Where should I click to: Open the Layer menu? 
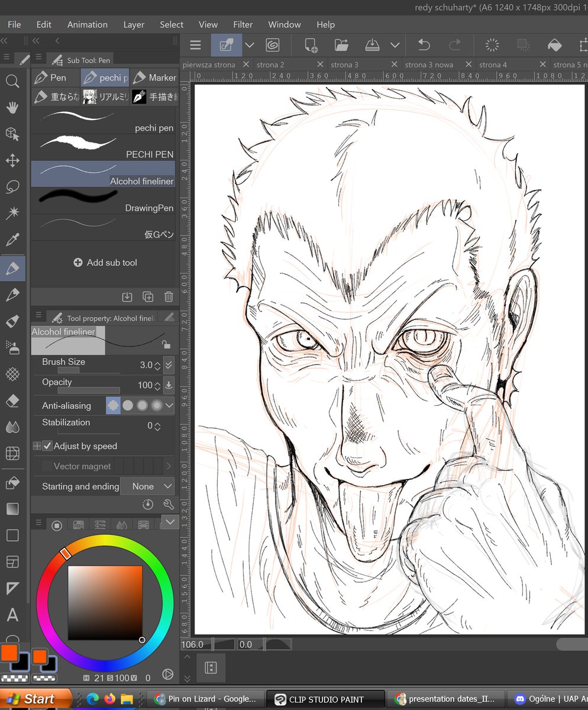[134, 24]
